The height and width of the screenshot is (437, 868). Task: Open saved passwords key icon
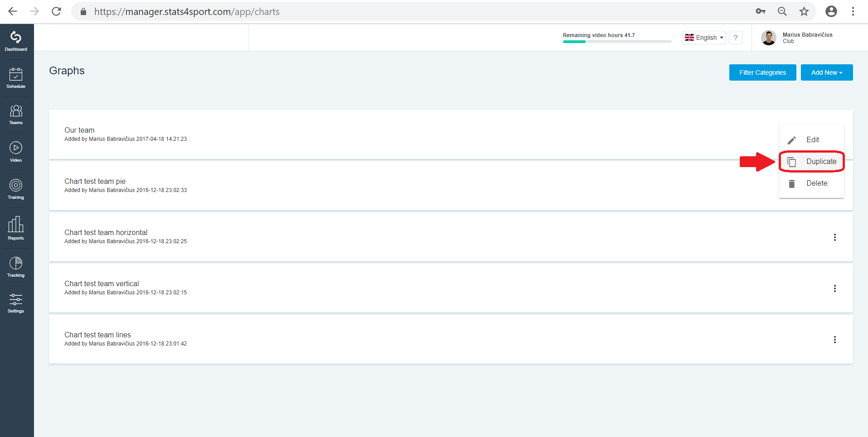point(761,11)
